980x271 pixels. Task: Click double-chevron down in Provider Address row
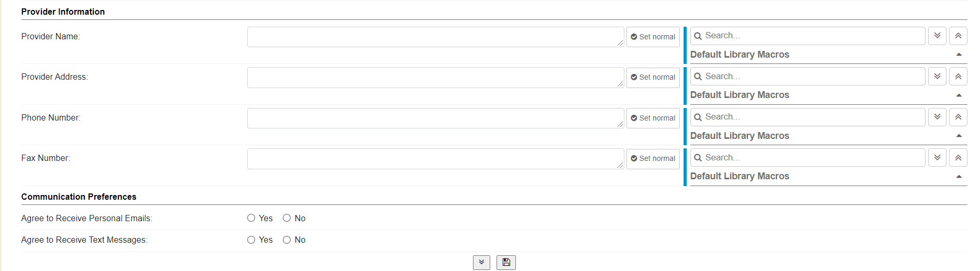pyautogui.click(x=937, y=77)
